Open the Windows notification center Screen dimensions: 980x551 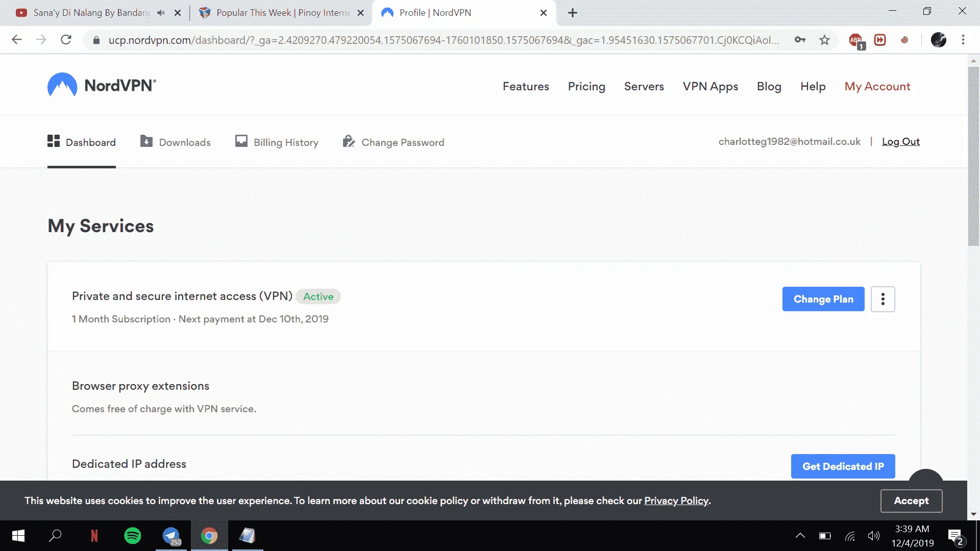[955, 536]
